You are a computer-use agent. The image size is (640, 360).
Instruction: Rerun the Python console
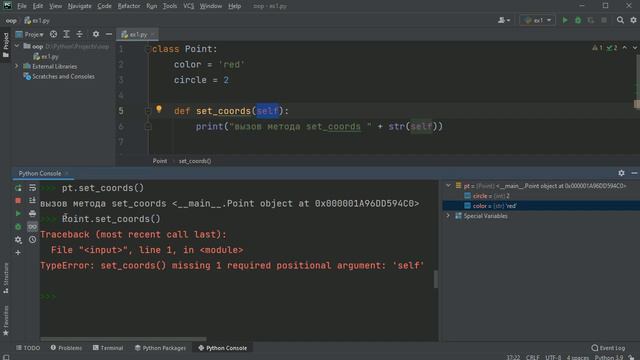click(x=18, y=188)
